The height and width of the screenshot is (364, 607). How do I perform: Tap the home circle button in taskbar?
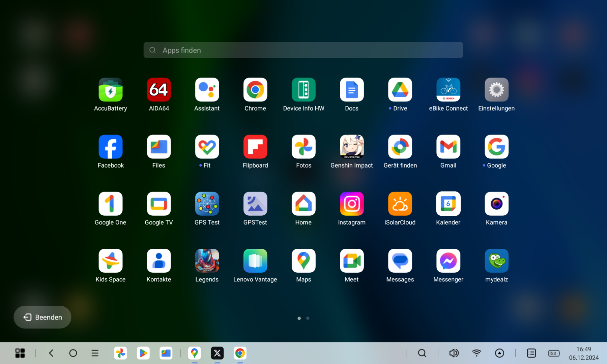click(73, 353)
